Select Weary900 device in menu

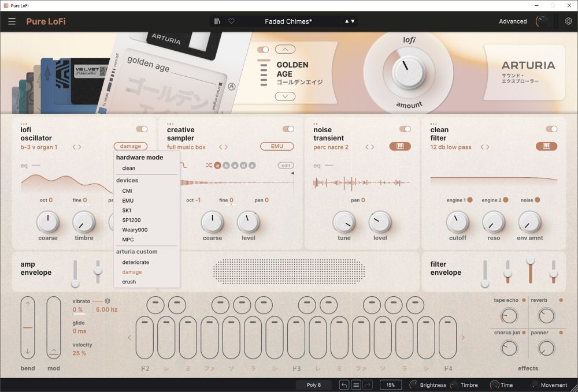tap(135, 230)
